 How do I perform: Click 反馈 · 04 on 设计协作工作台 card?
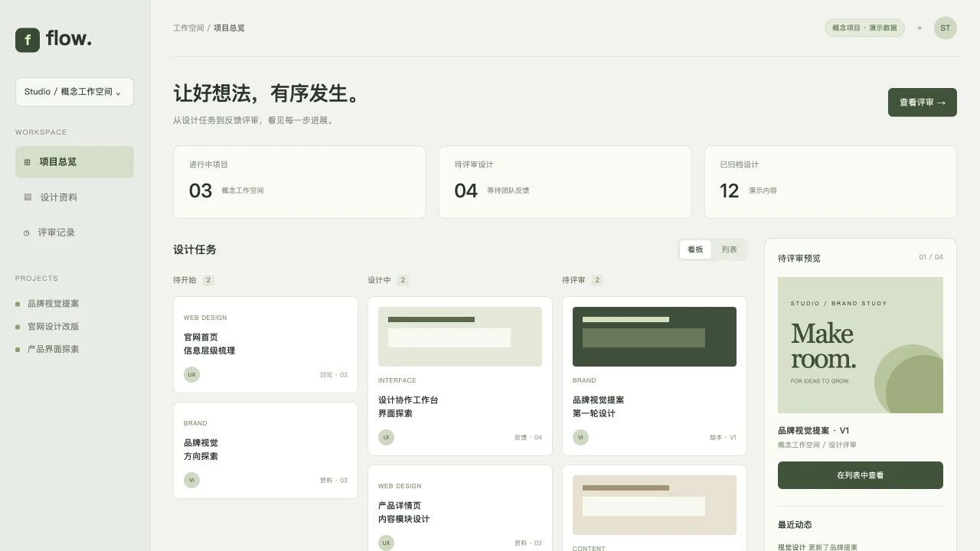tap(528, 438)
